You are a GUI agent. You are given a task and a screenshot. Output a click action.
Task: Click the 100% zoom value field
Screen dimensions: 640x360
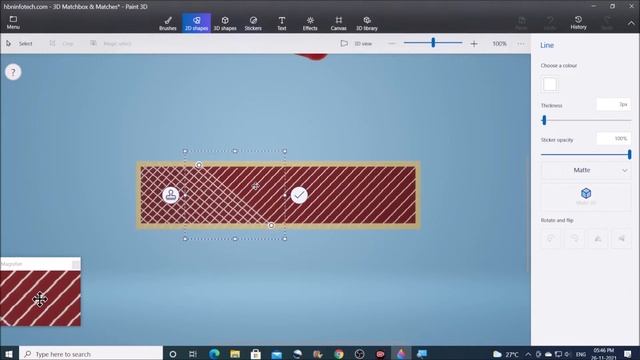coord(499,43)
